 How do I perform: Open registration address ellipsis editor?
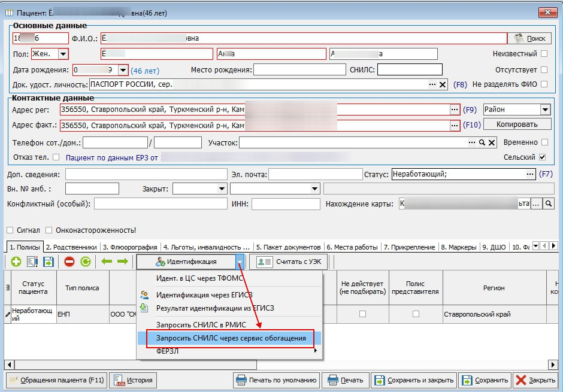pos(455,110)
